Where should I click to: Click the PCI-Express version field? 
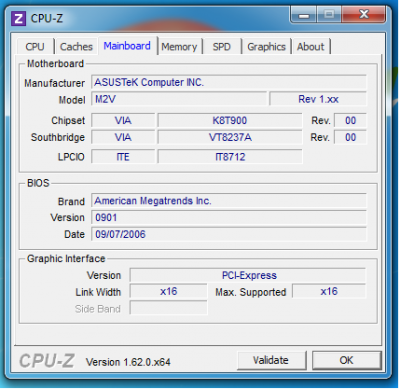[248, 275]
